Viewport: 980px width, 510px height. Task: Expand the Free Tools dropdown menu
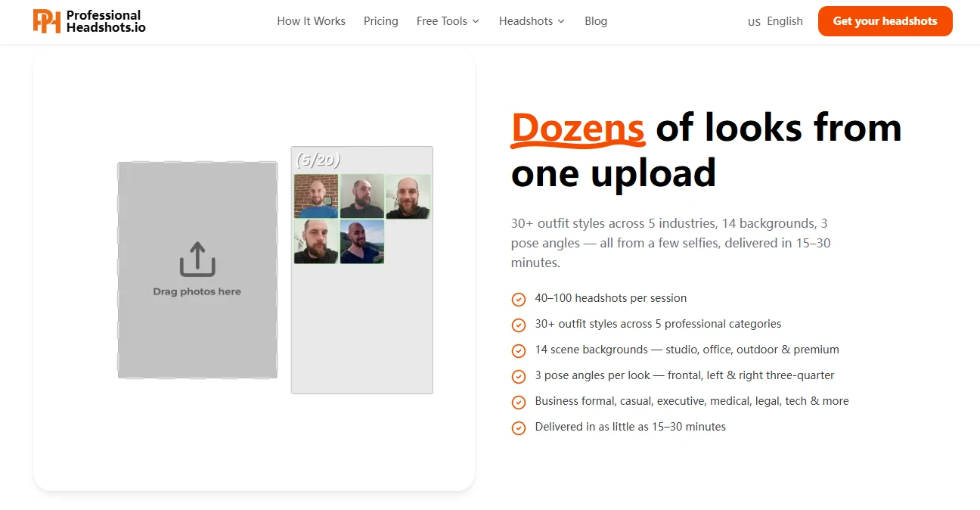click(448, 21)
